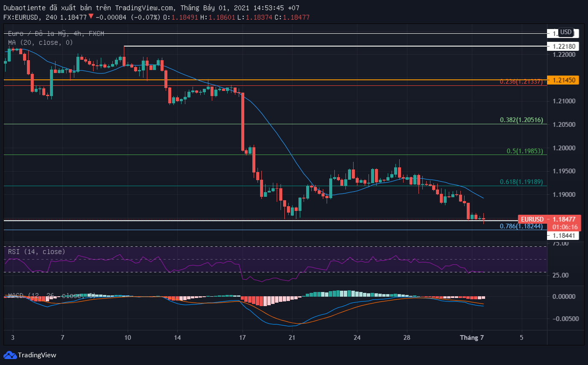
Task: Click the 1.21000 price axis value
Action: pos(563,101)
